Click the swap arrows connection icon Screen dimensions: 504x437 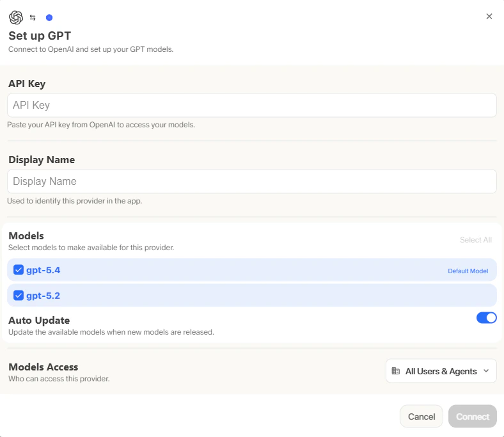click(x=33, y=18)
